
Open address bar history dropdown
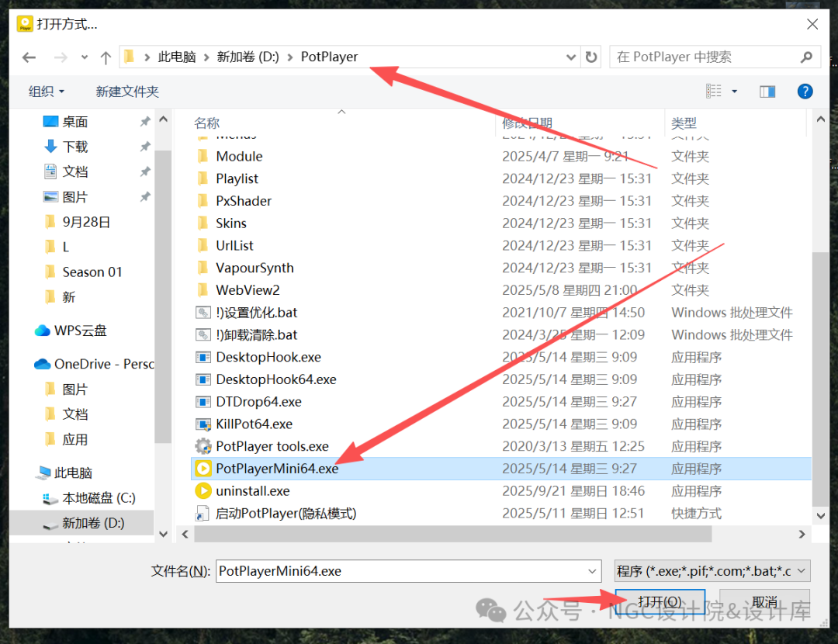[571, 57]
